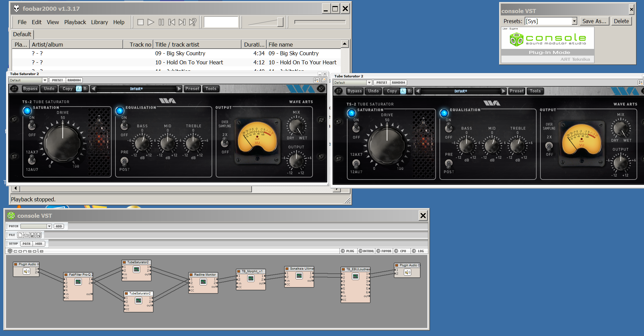Open FabFilter Pro-Q 2 node editor

[78, 282]
